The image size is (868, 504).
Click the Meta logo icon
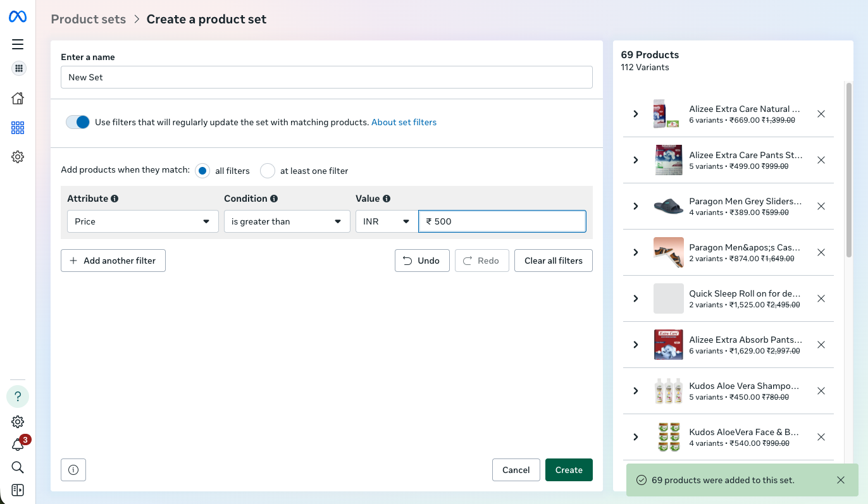click(x=18, y=17)
